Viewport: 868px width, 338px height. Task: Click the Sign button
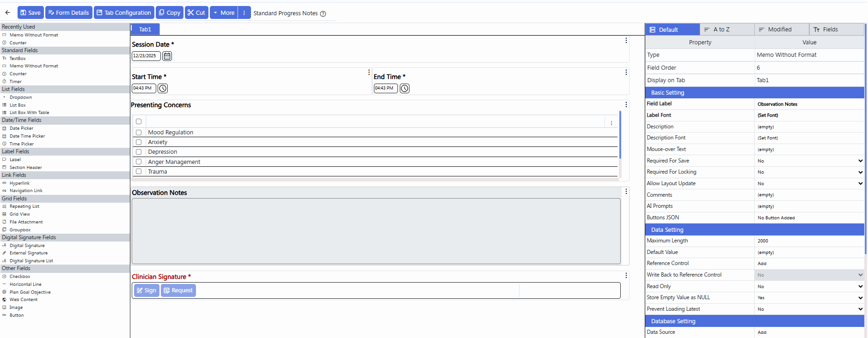point(147,290)
